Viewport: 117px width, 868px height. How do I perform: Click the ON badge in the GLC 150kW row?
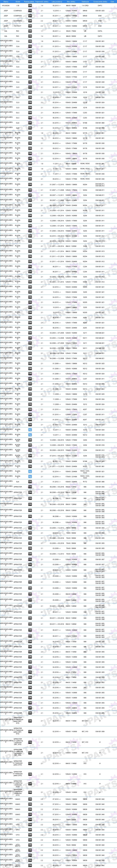[x=30, y=118]
